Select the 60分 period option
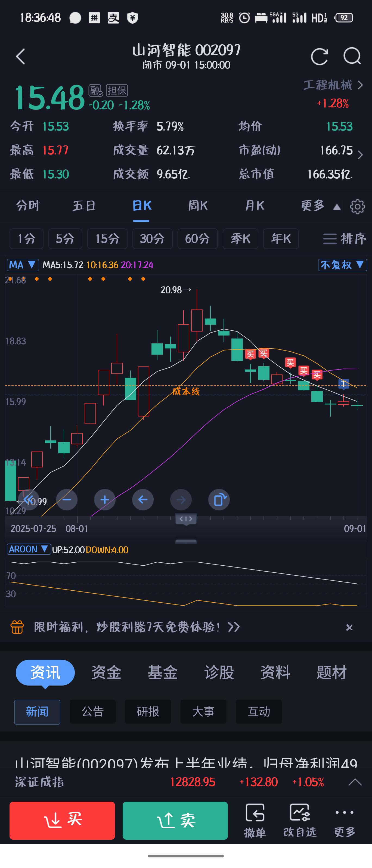The width and height of the screenshot is (372, 868). coord(197,238)
